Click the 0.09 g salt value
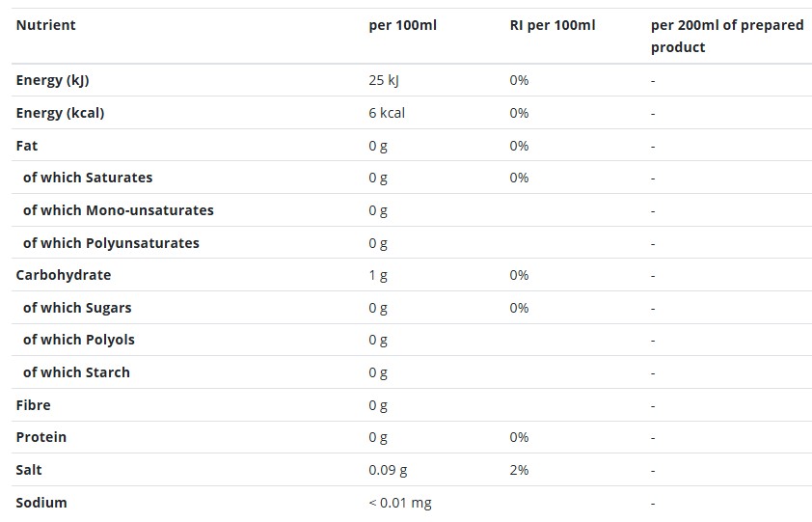 (388, 470)
